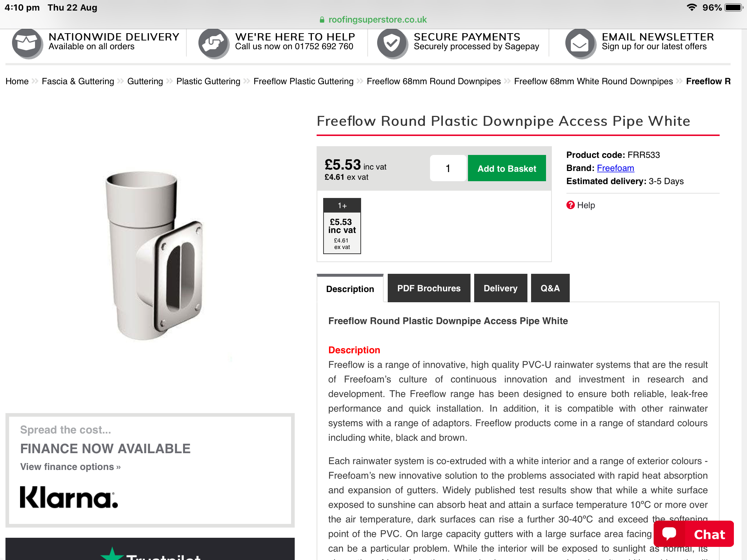Select the Description tab
The width and height of the screenshot is (747, 560).
350,289
